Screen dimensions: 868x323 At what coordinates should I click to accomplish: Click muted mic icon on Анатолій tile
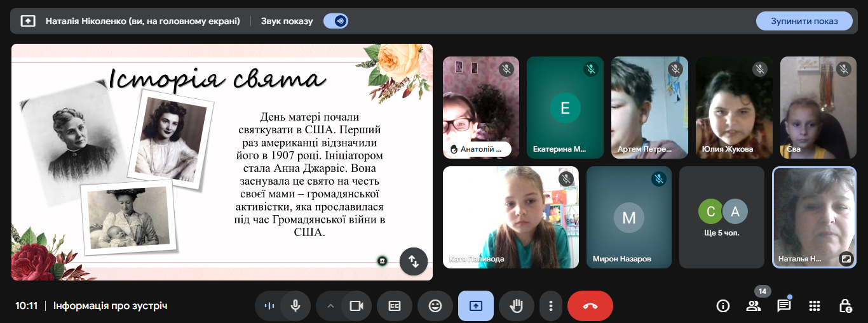click(x=506, y=69)
